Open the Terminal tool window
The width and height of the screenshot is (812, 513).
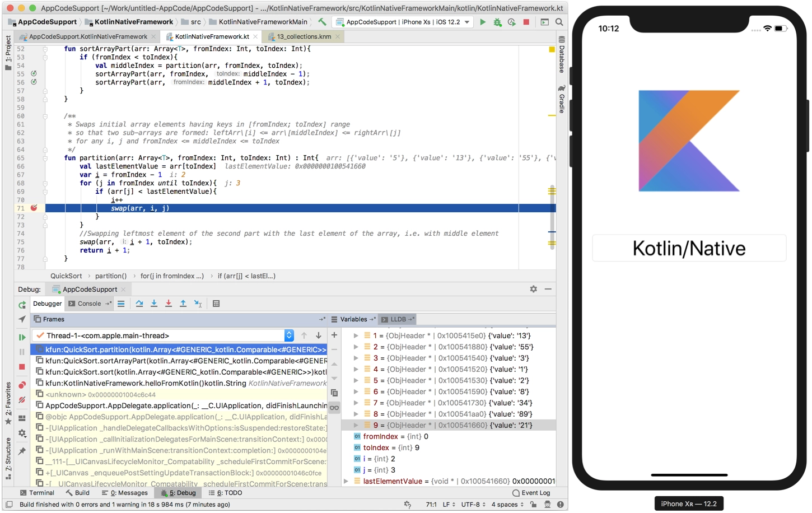pyautogui.click(x=37, y=493)
